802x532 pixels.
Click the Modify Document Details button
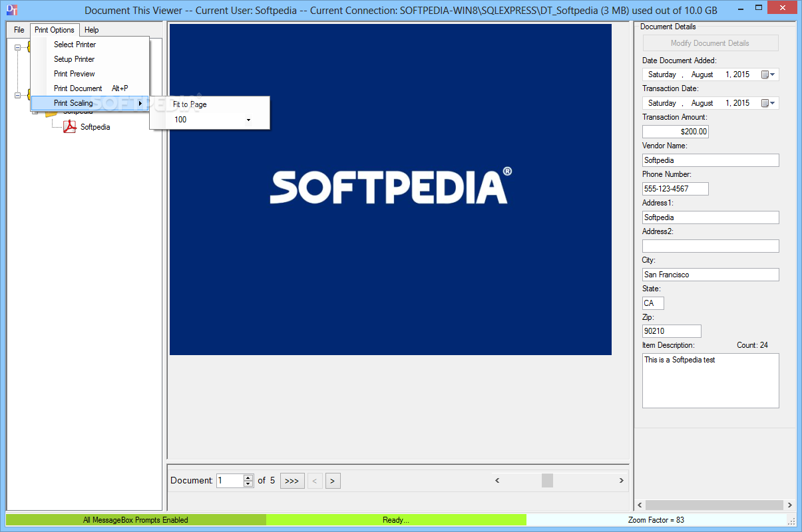[710, 43]
